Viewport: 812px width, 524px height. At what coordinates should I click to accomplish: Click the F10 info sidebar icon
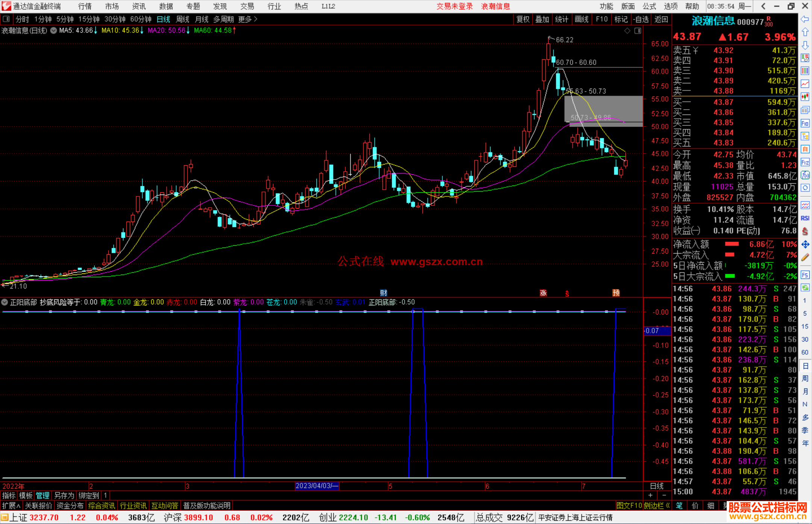tap(805, 124)
